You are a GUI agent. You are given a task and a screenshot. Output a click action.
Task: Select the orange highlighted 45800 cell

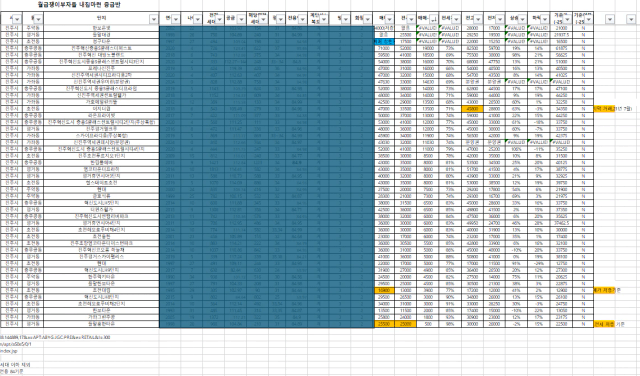472,109
